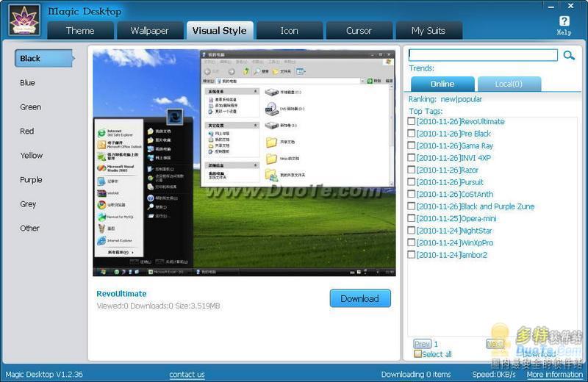Open the [2010-11-26]RevoUltimate list entry
This screenshot has height=382, width=588.
[x=461, y=121]
